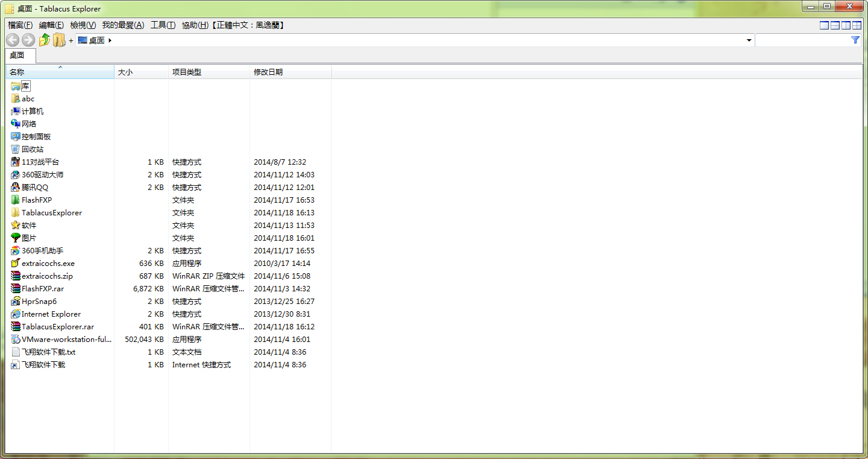Select the FlashFXP.rar archive icon
Screen dimensions: 868x459
(x=16, y=288)
